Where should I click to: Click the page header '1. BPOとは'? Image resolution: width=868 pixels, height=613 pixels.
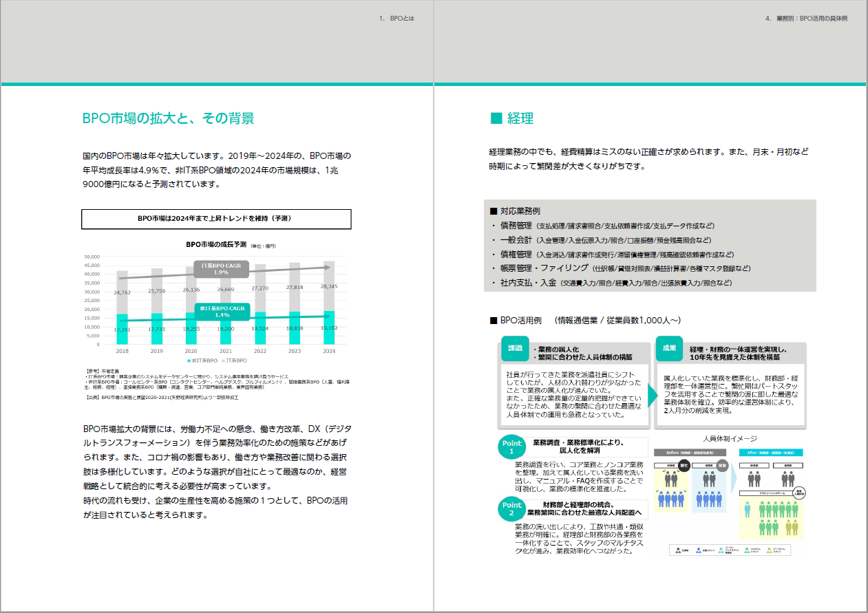coord(396,19)
